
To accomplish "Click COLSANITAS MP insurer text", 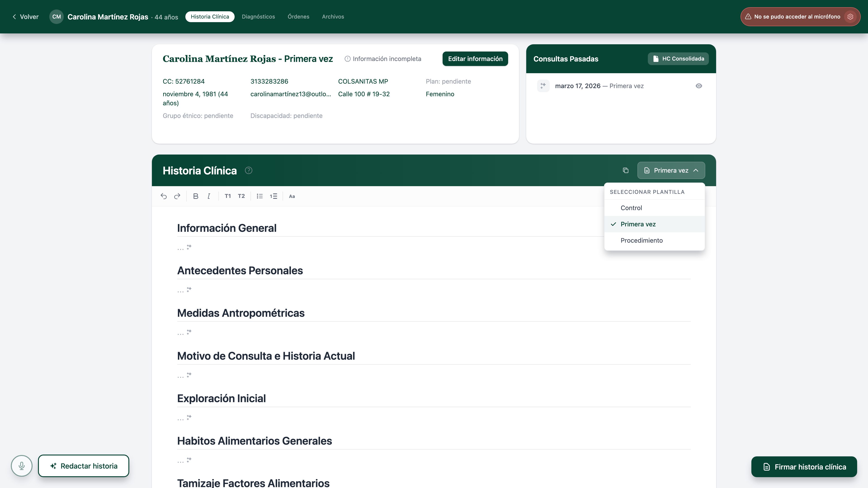I will click(363, 81).
